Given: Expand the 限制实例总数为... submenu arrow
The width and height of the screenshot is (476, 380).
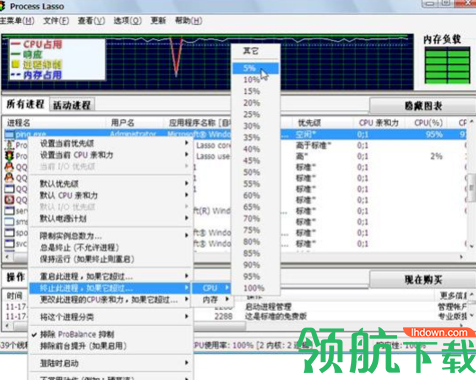Looking at the screenshot, I should tap(187, 236).
